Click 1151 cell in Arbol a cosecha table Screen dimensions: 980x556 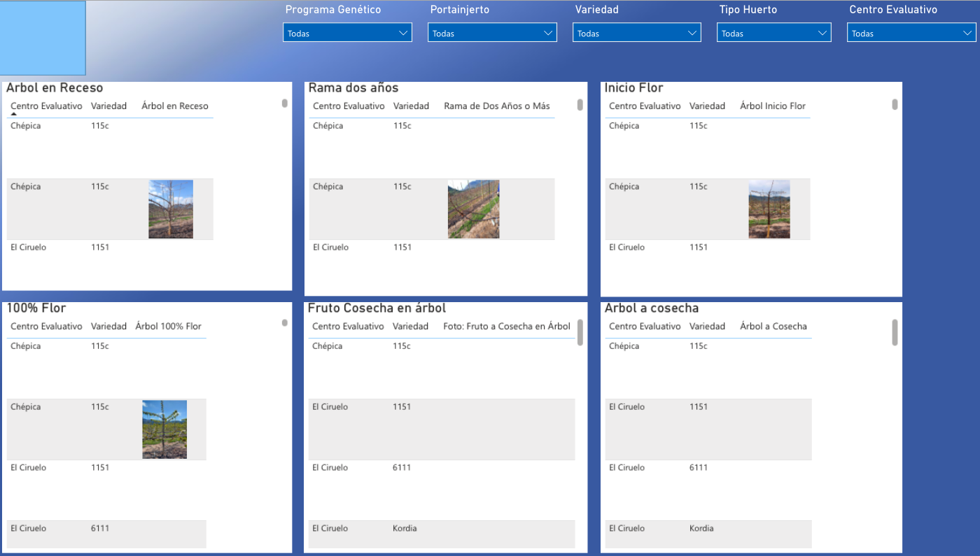(699, 407)
